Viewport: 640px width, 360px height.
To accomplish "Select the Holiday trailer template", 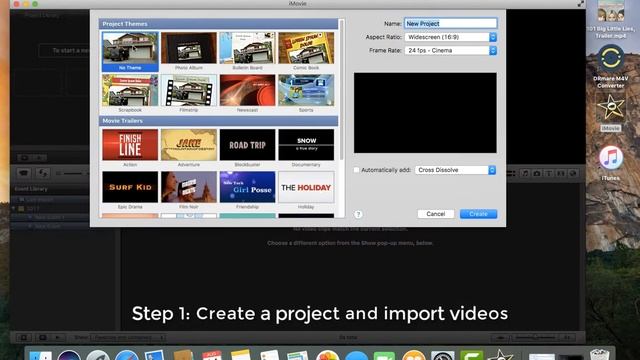I will point(306,187).
